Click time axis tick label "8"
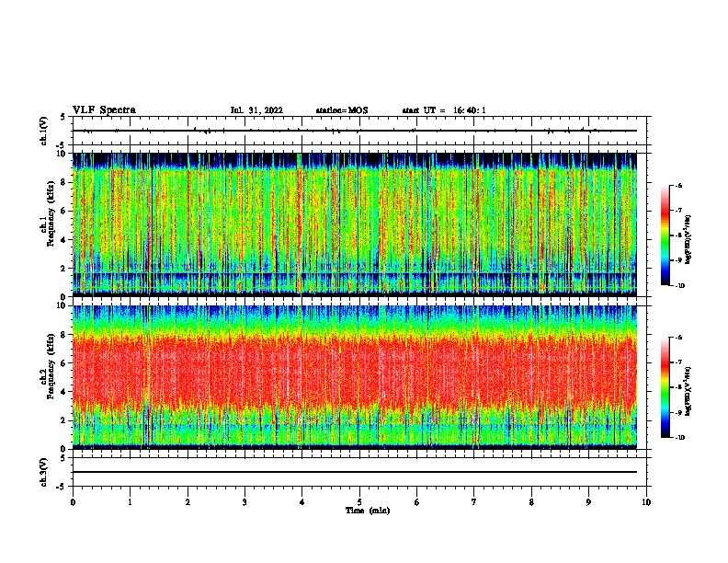Viewport: 728px width, 563px height. pos(531,502)
